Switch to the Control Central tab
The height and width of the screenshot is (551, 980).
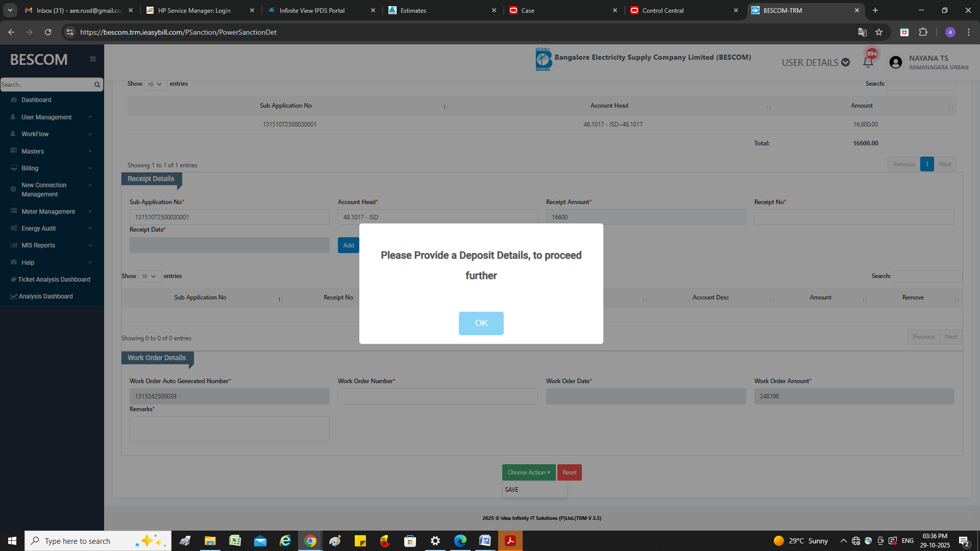tap(663, 10)
